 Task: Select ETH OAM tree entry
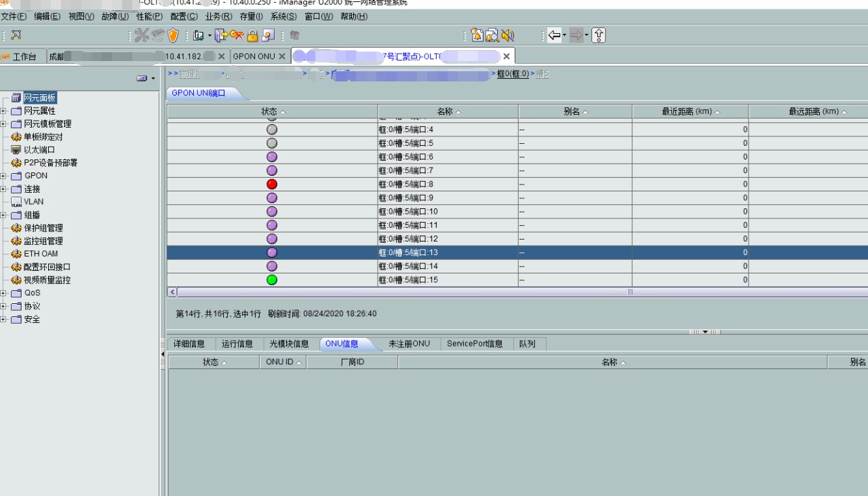point(41,254)
